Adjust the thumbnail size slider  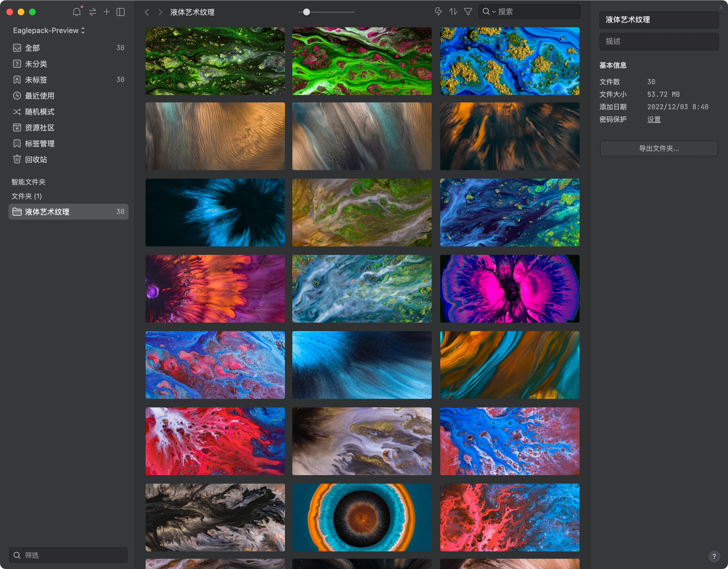(x=306, y=12)
